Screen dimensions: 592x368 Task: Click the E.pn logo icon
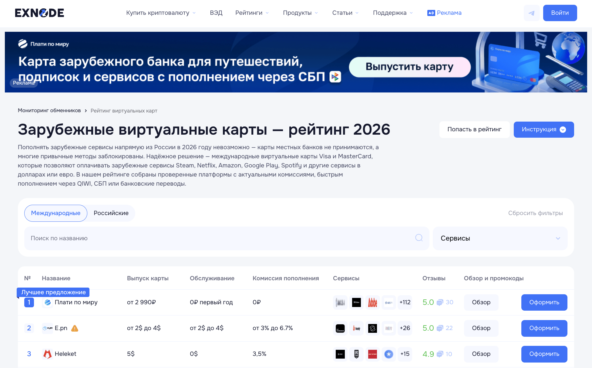click(48, 328)
